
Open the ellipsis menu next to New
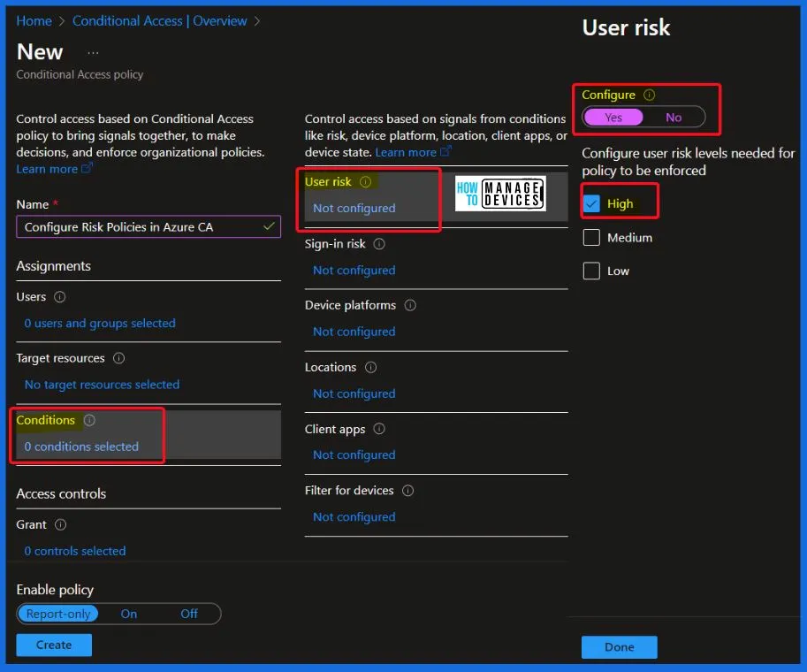pos(93,52)
